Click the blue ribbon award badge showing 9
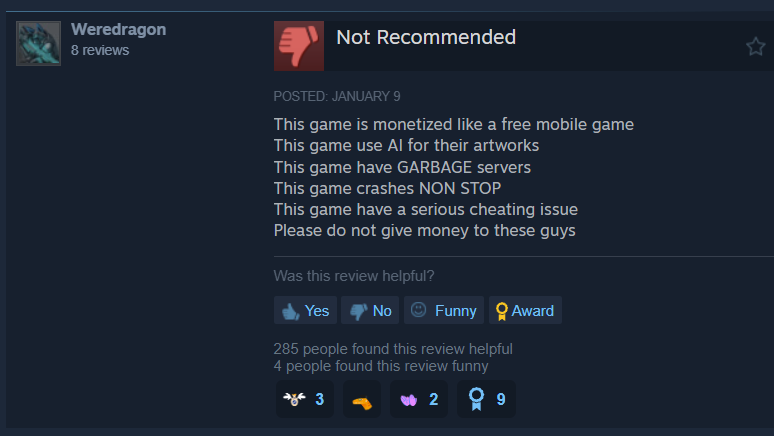 [x=486, y=399]
